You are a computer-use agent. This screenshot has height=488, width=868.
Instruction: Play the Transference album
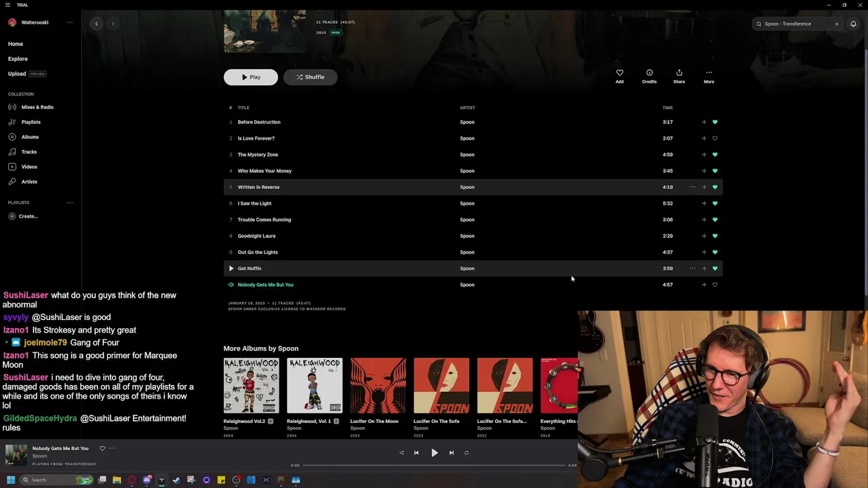coord(251,77)
